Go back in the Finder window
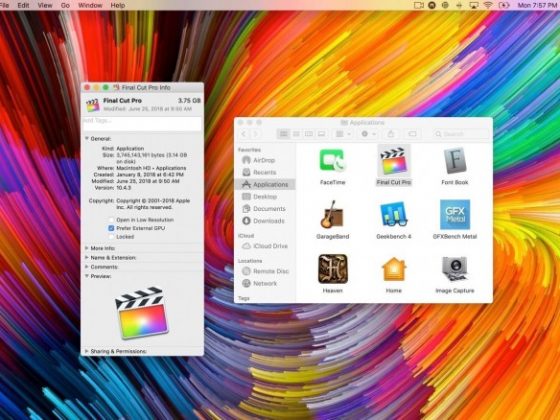Viewport: 560px width, 420px height. pyautogui.click(x=244, y=134)
